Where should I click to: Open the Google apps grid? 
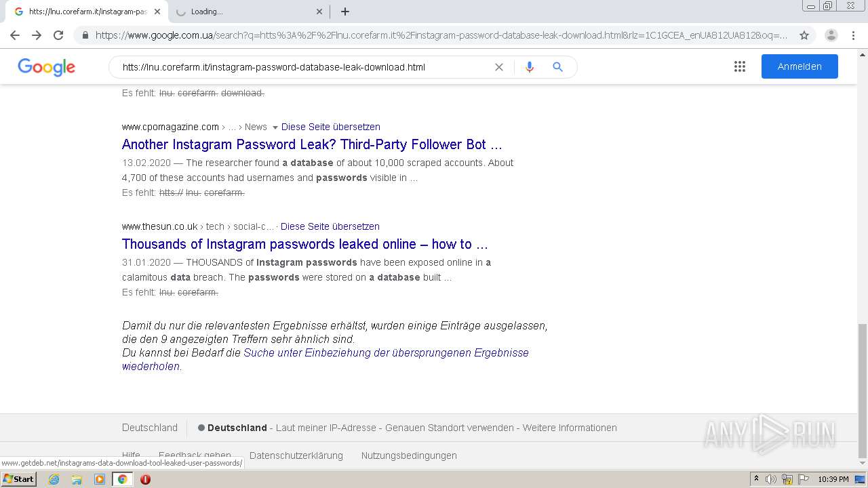740,66
